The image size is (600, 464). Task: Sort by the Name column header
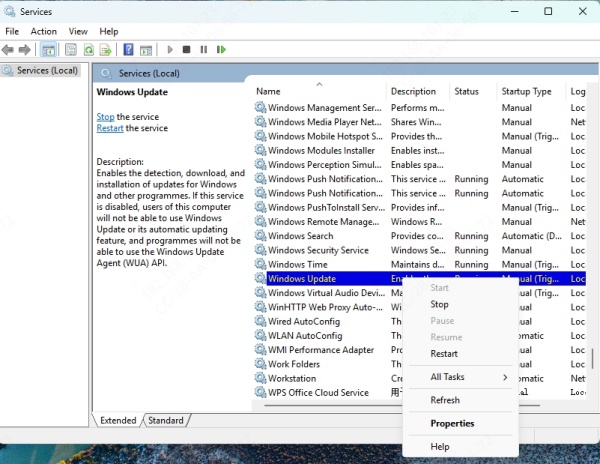(x=320, y=91)
